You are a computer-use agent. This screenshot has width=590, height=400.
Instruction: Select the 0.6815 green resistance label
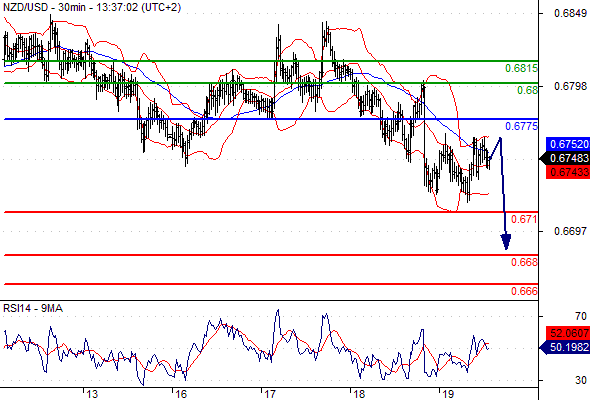[521, 68]
